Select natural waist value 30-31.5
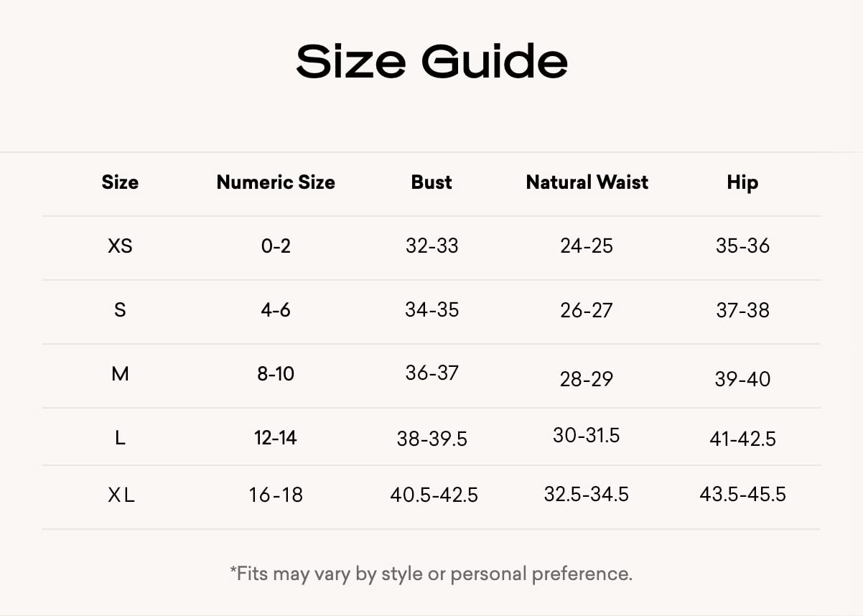This screenshot has height=616, width=863. click(587, 435)
